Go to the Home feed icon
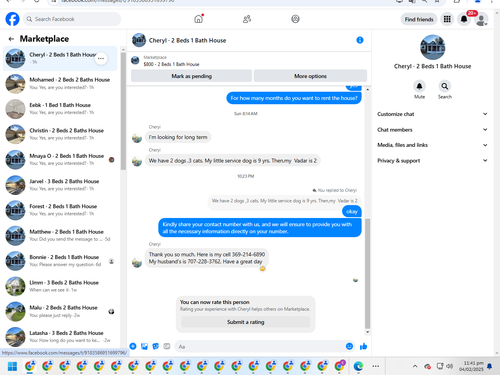The height and width of the screenshot is (375, 500). tap(198, 19)
